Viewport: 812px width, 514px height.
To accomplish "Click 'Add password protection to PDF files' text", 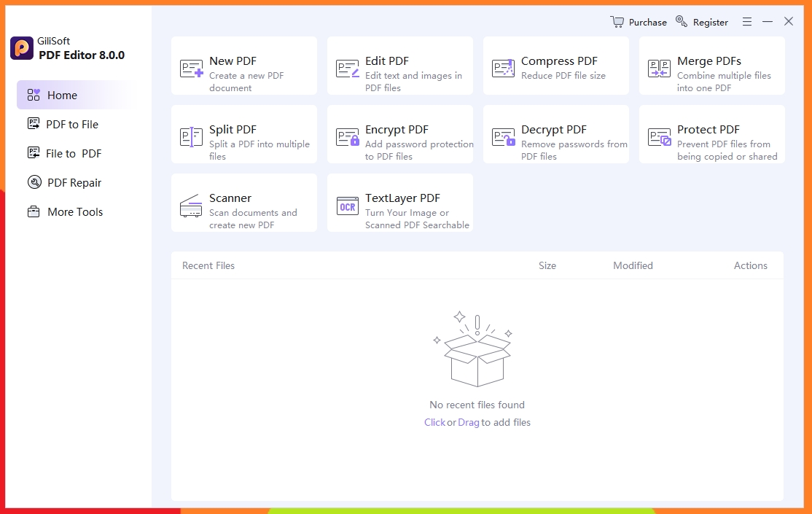I will [x=419, y=150].
